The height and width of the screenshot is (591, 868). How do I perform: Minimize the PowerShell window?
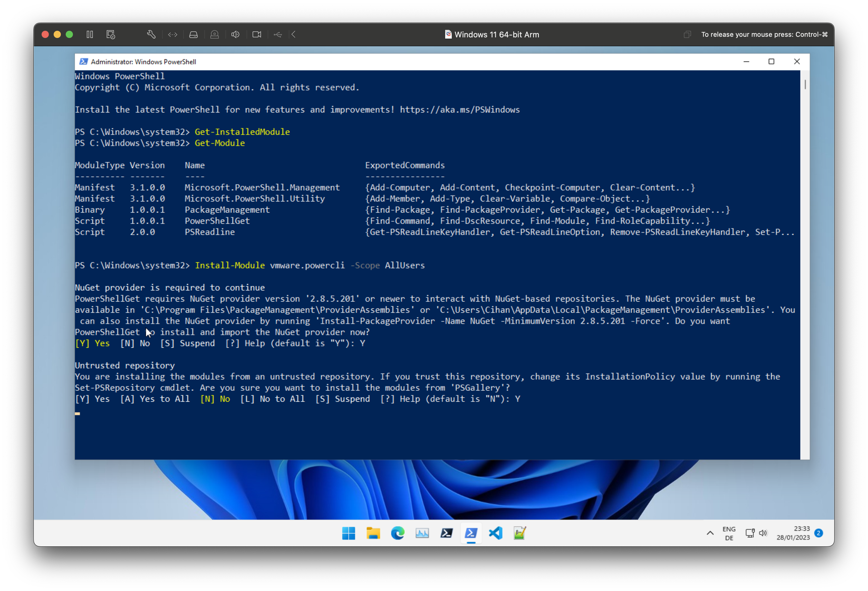[746, 62]
